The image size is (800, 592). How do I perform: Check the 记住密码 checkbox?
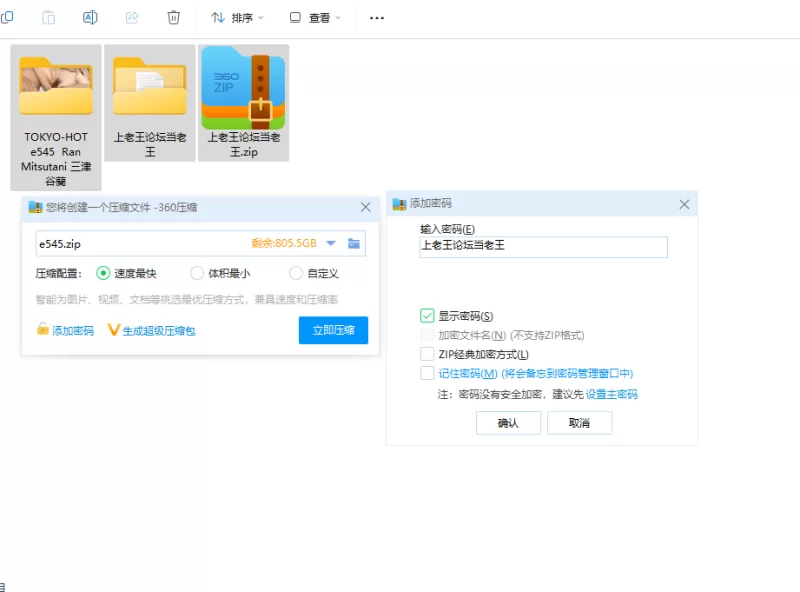point(427,373)
